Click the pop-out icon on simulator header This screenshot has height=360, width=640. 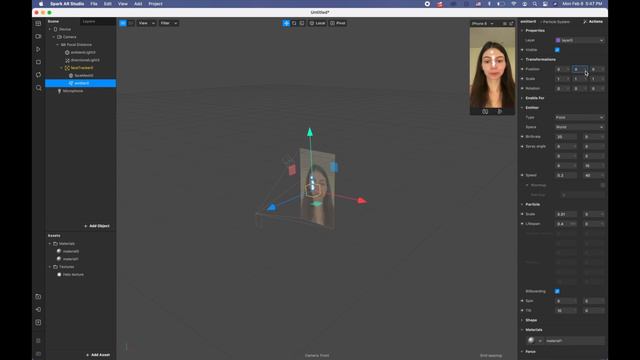coord(511,24)
